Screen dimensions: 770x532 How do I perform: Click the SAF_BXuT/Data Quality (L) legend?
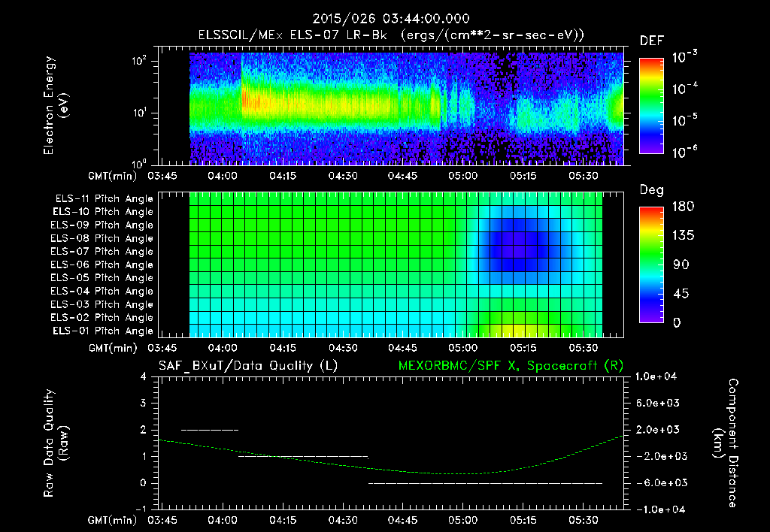point(248,366)
